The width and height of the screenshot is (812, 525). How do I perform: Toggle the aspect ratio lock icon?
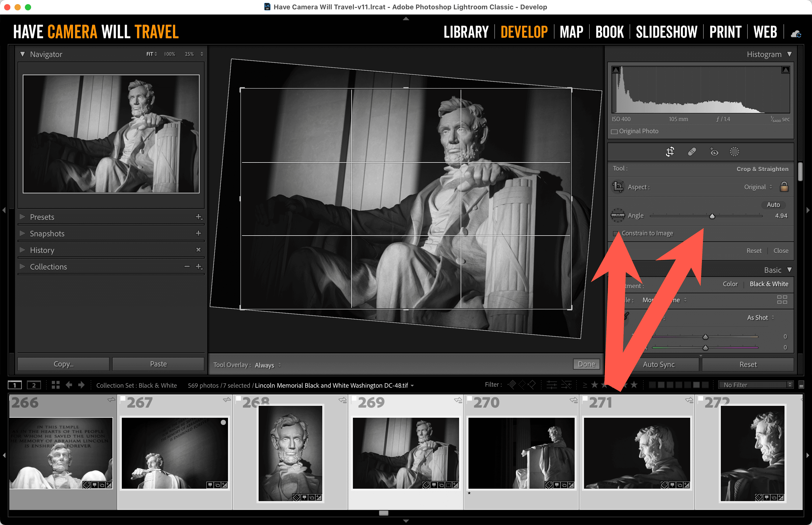(x=784, y=187)
